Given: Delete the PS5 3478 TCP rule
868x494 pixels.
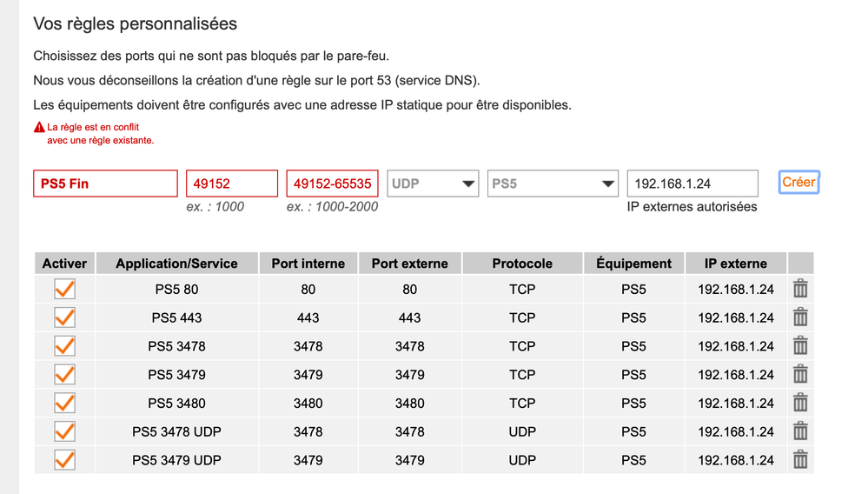Looking at the screenshot, I should [800, 346].
